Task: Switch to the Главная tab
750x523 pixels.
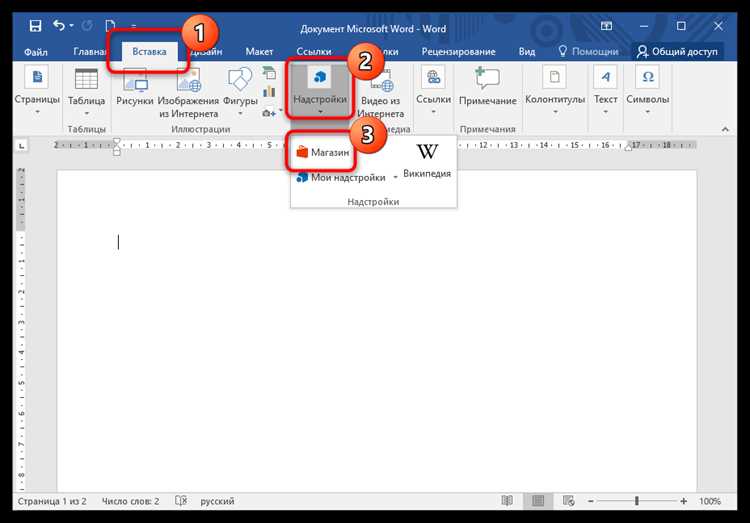Action: (x=89, y=52)
